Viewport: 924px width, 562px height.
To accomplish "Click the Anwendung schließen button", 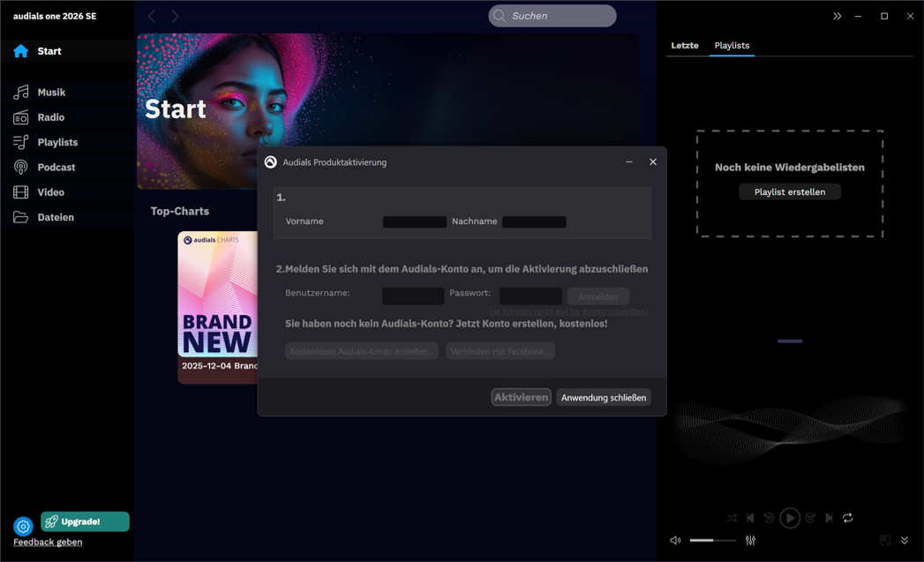I will [604, 397].
